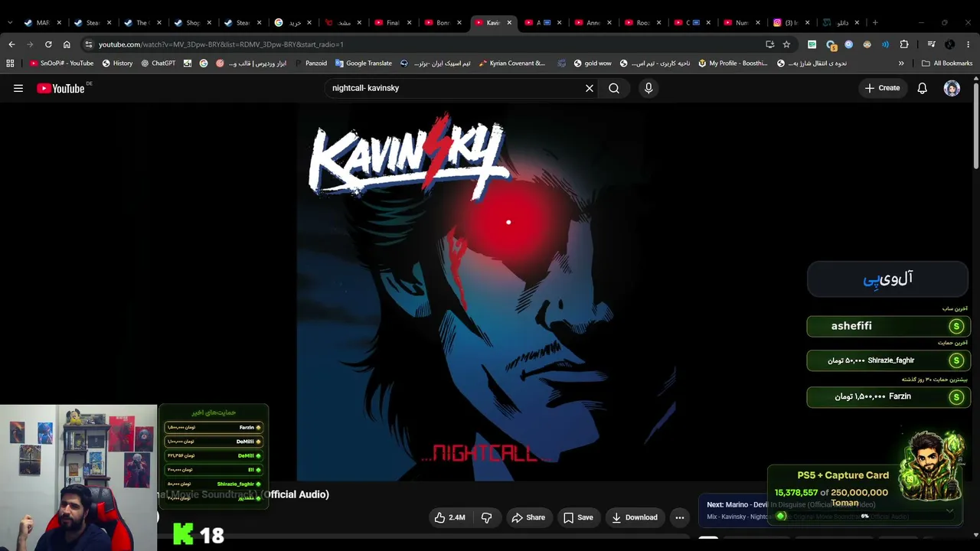
Task: Open the media control toolbar icon
Action: 931,44
